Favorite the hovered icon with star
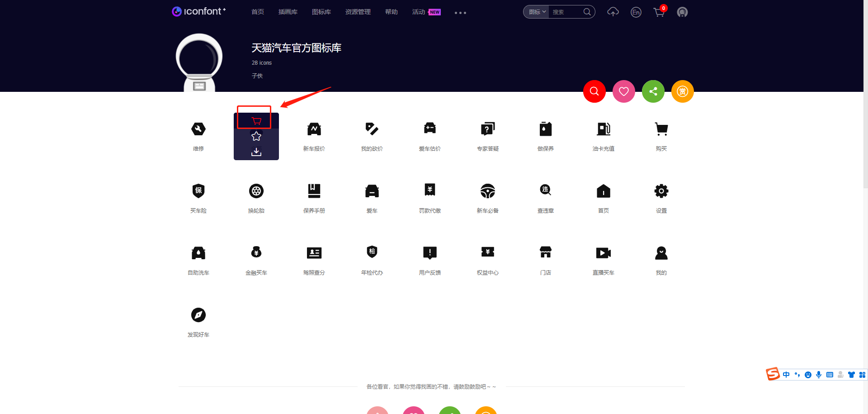The width and height of the screenshot is (868, 414). point(256,136)
